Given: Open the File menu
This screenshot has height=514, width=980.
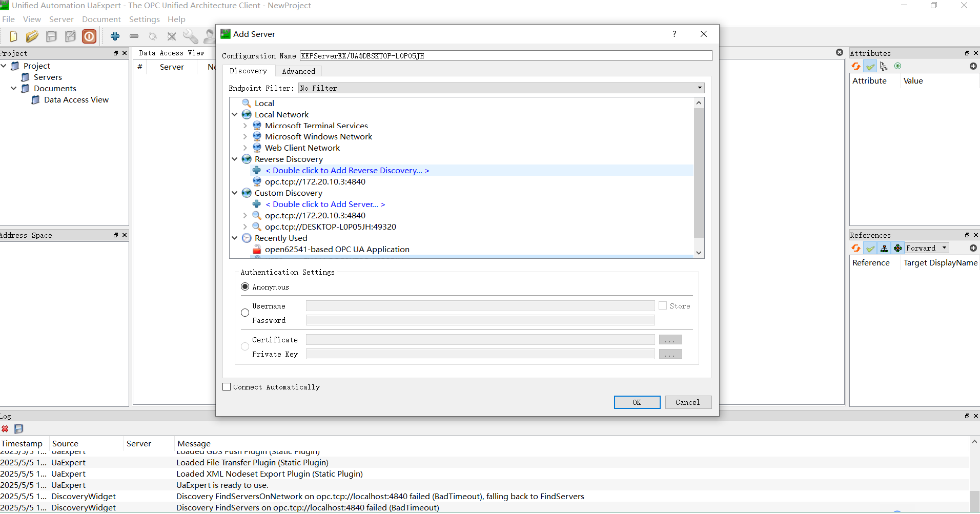Looking at the screenshot, I should click(x=8, y=19).
